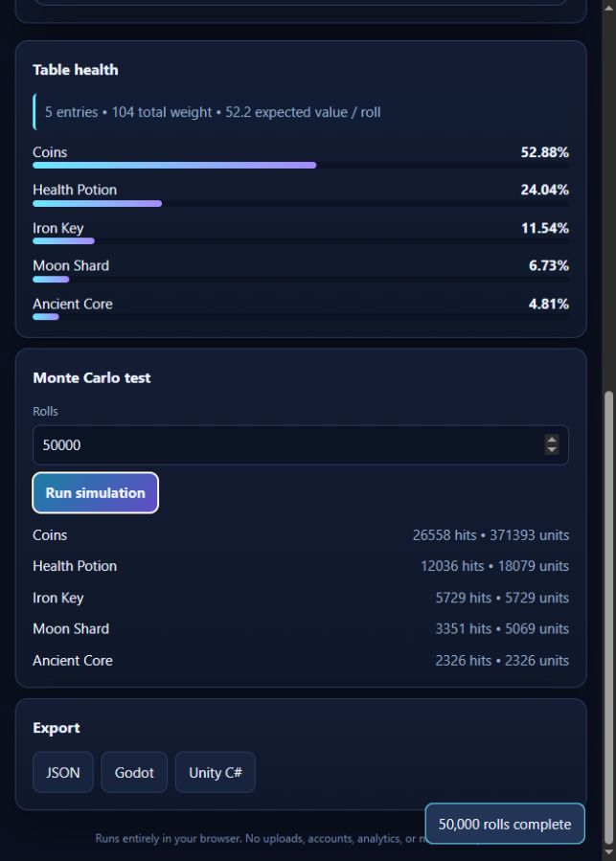Image resolution: width=616 pixels, height=861 pixels.
Task: Dismiss the 50,000 rolls complete toast
Action: coord(505,824)
